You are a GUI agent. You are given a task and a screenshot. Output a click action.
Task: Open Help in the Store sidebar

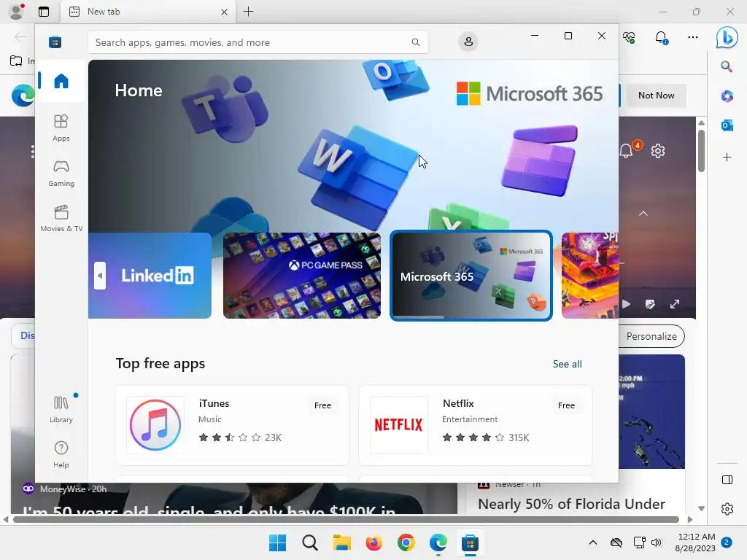pos(61,455)
